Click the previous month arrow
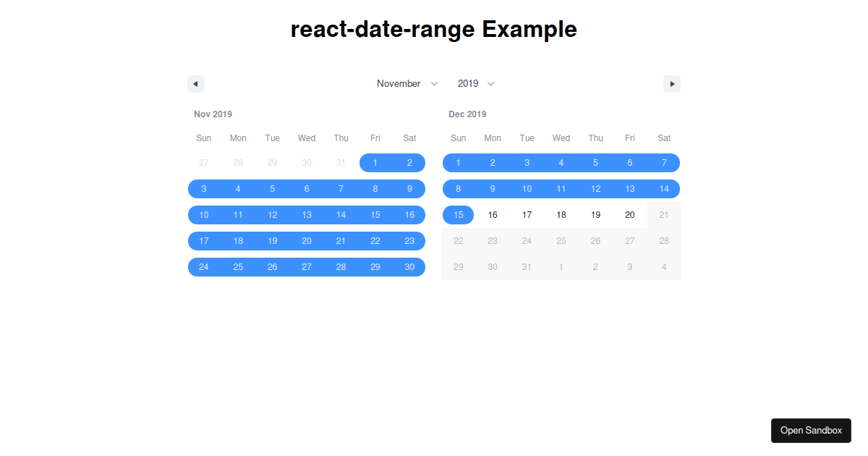This screenshot has height=456, width=868. click(x=196, y=84)
